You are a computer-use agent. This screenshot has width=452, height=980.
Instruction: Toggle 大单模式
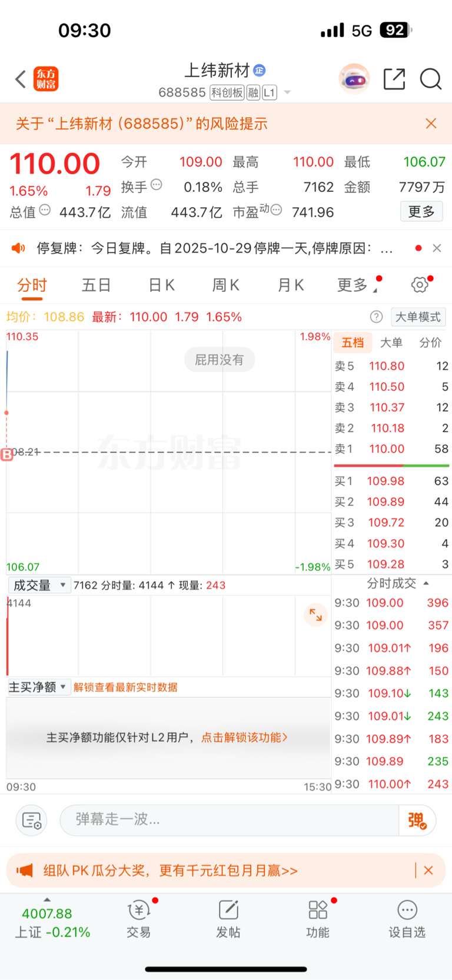[418, 317]
